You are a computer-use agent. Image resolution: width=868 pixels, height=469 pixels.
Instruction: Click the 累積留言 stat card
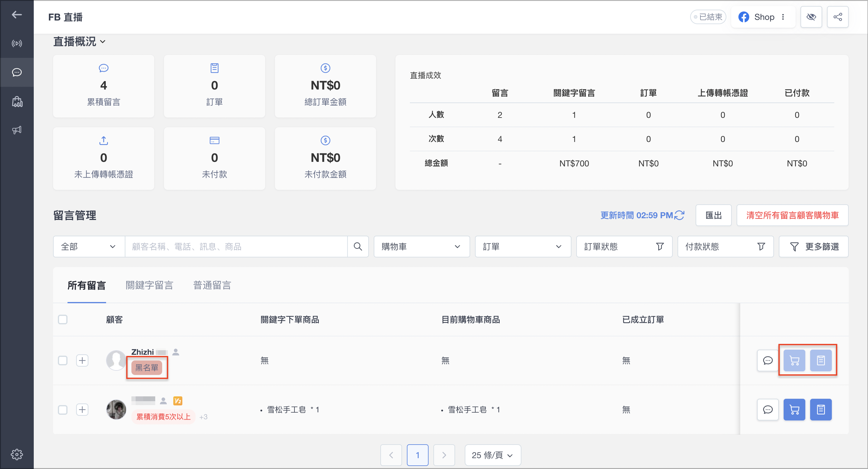pos(103,86)
